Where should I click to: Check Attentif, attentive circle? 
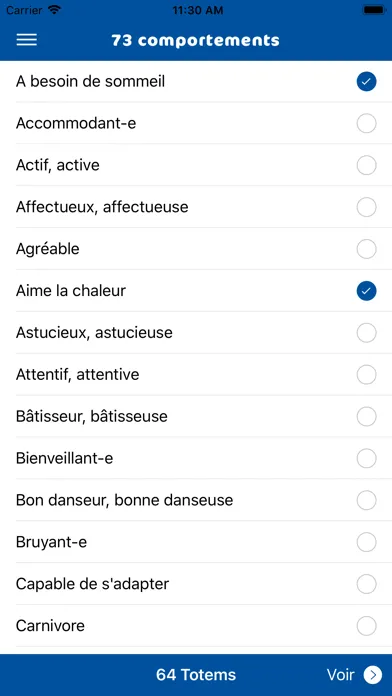click(366, 375)
